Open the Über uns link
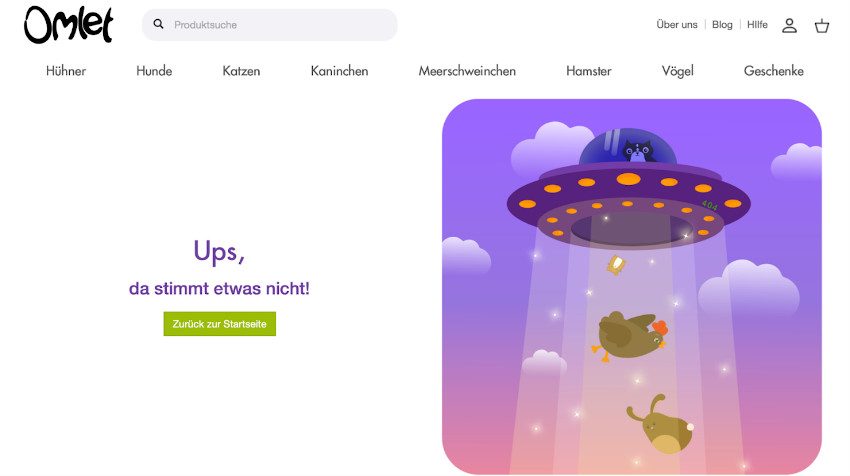This screenshot has width=850, height=476. [677, 24]
